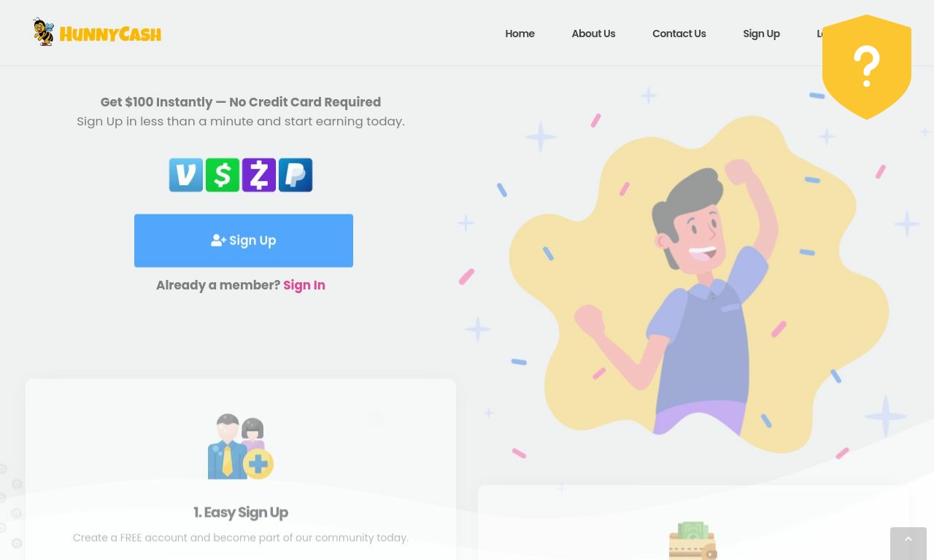
Task: Choose Sign Up in the top navigation
Action: tap(761, 34)
